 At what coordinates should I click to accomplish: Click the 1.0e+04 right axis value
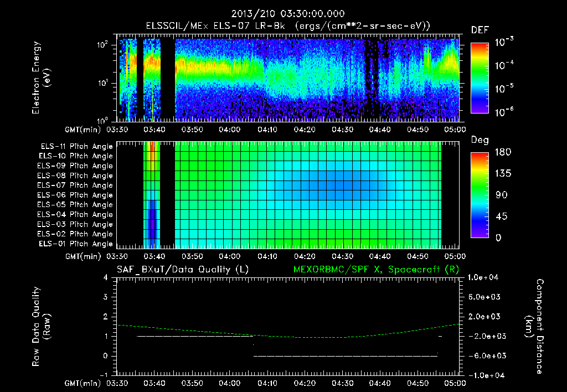(x=483, y=277)
